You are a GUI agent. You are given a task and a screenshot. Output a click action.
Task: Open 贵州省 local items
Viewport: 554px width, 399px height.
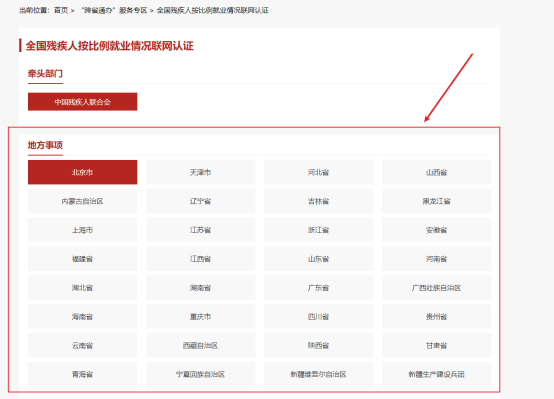(x=436, y=317)
